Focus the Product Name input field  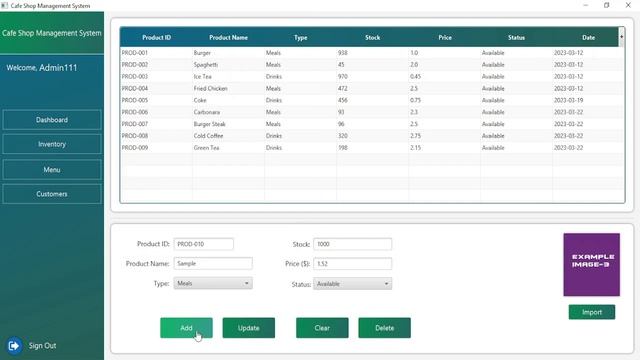point(213,264)
